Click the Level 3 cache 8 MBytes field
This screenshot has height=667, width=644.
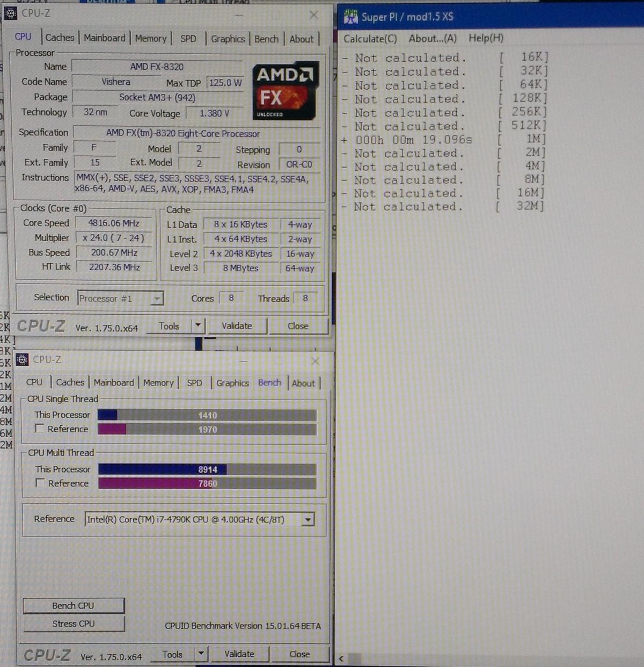coord(240,268)
